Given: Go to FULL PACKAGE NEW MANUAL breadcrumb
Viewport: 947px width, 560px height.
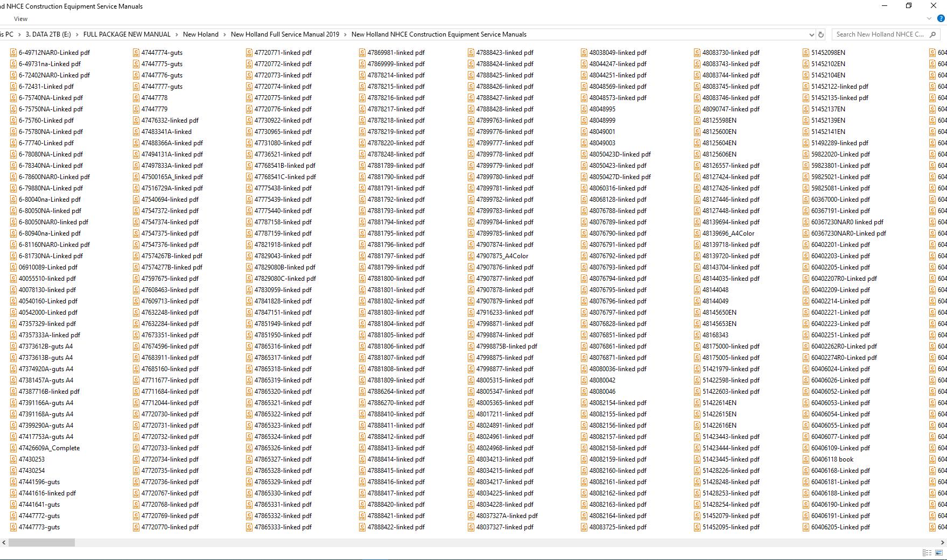Looking at the screenshot, I should (127, 34).
